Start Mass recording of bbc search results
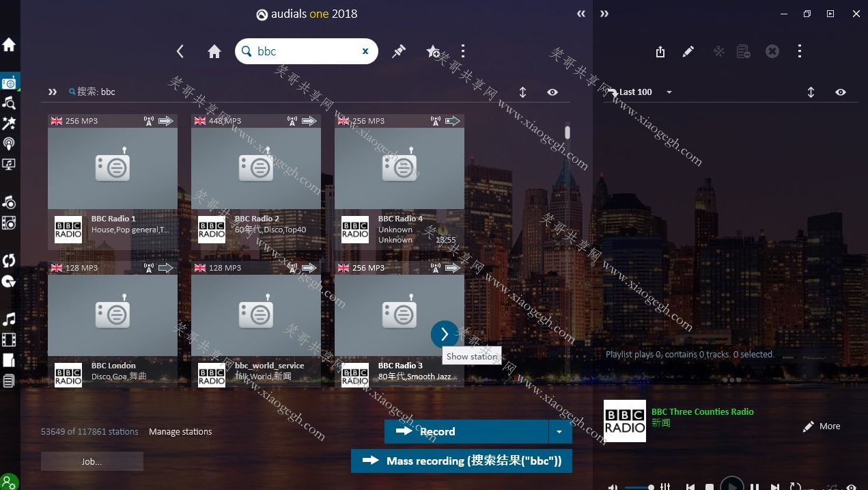This screenshot has height=490, width=868. coord(462,461)
